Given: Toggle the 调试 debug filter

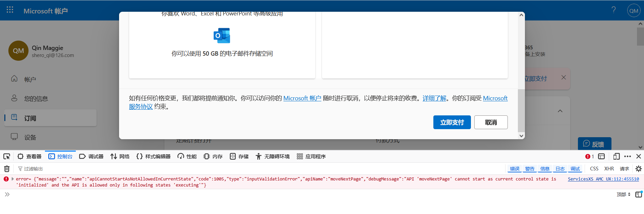Looking at the screenshot, I should [575, 169].
